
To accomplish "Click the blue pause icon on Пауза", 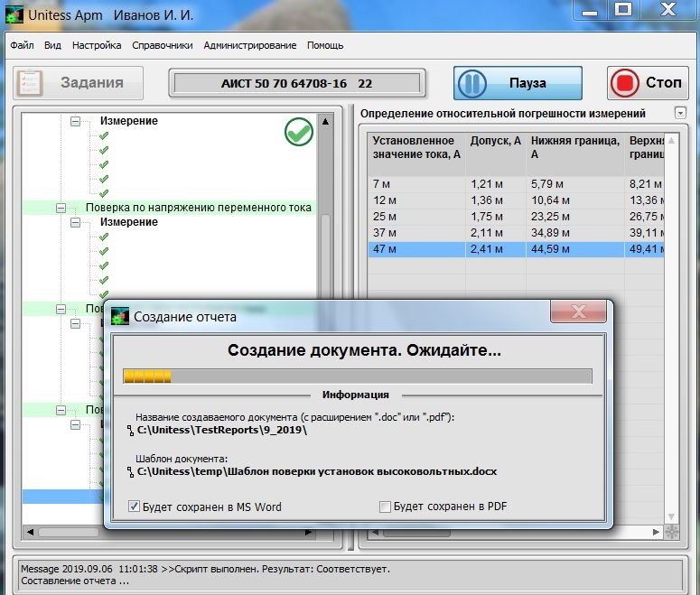I will pos(472,83).
